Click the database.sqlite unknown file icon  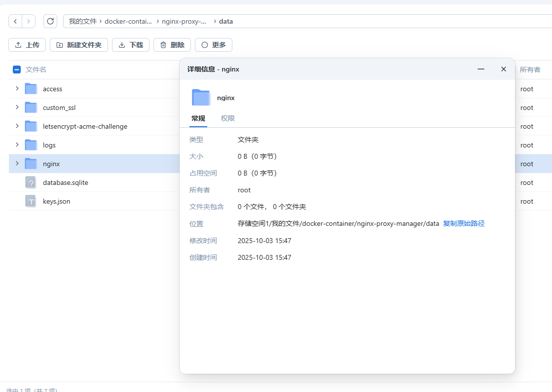coord(31,182)
